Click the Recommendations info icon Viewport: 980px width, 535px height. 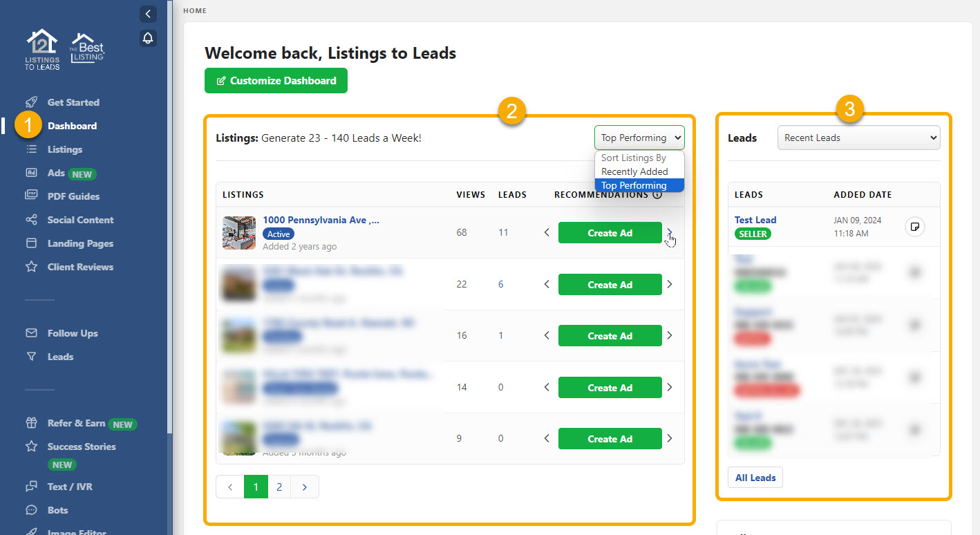click(x=657, y=195)
